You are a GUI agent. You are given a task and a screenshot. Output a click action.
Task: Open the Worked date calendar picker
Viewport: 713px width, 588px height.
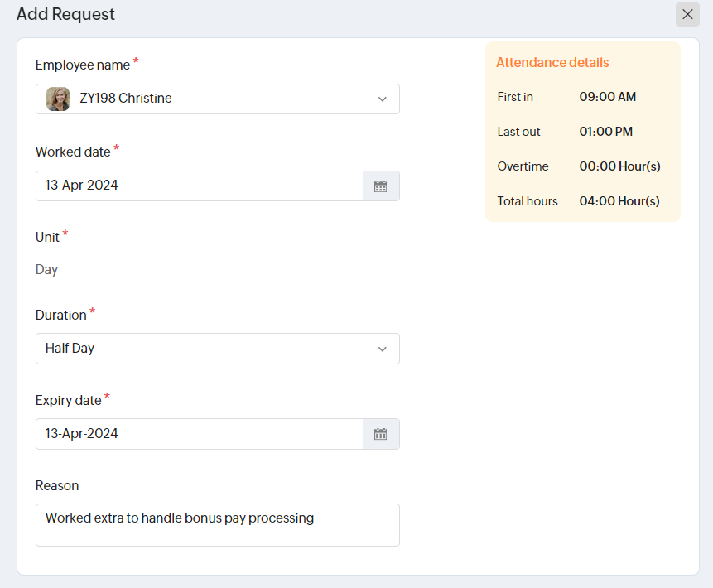click(381, 186)
